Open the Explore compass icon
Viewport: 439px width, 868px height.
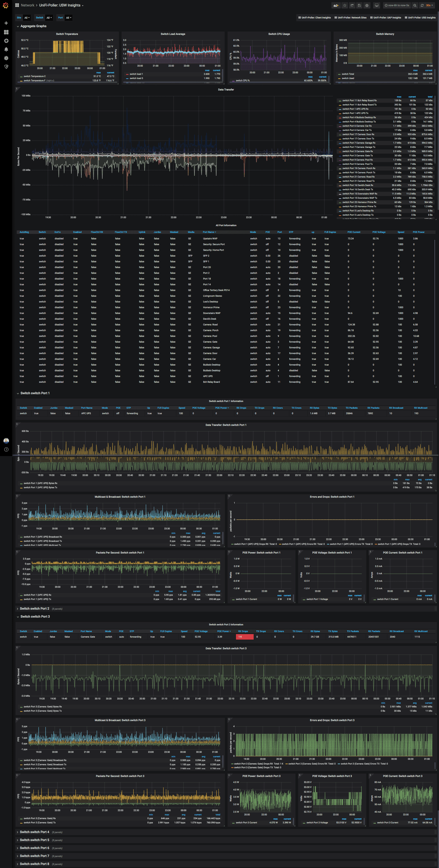coord(6,41)
